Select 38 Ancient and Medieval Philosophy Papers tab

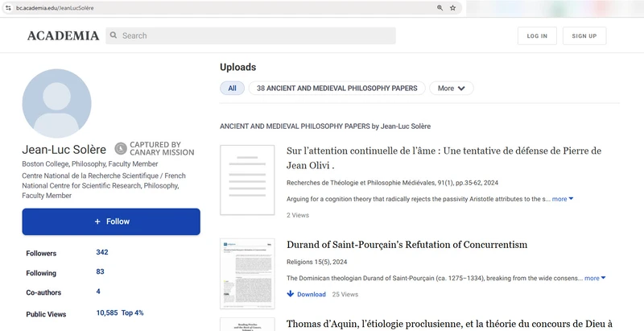[336, 89]
